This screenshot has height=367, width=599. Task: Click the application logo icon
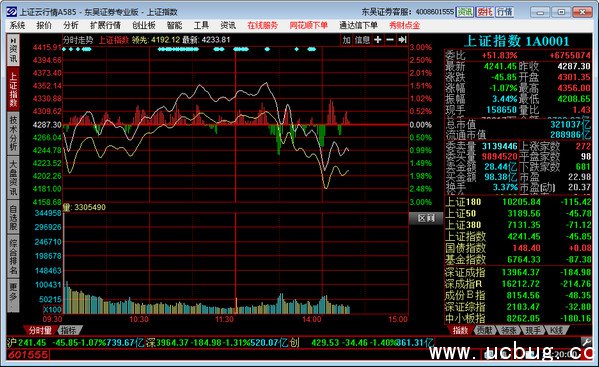coord(11,12)
